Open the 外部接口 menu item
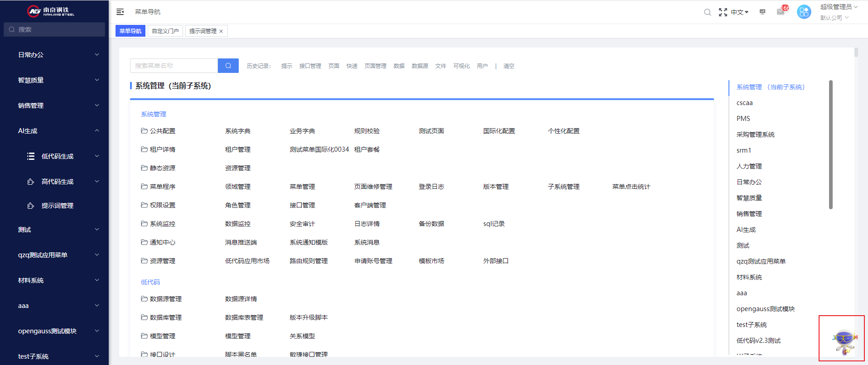 click(x=496, y=261)
